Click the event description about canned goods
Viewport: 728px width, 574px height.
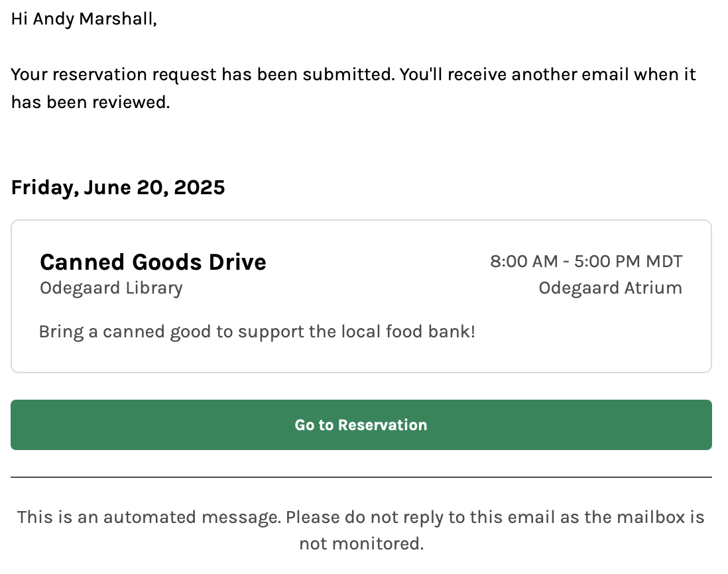click(257, 331)
